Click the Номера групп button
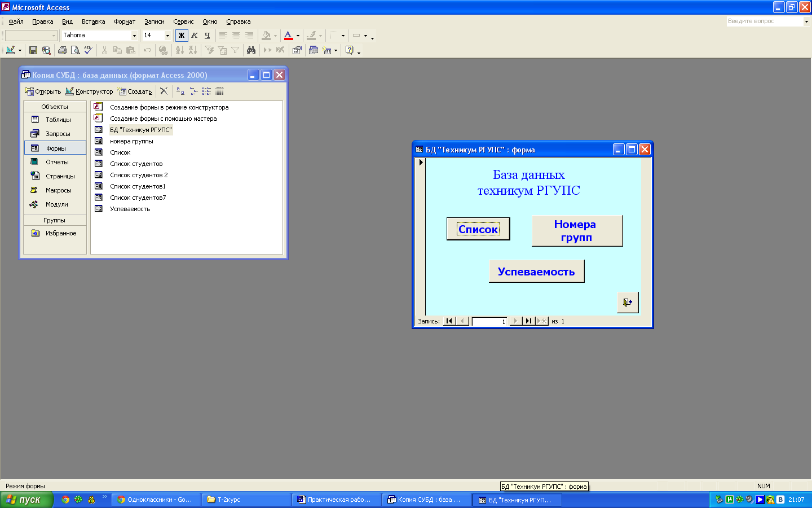 [x=577, y=231]
